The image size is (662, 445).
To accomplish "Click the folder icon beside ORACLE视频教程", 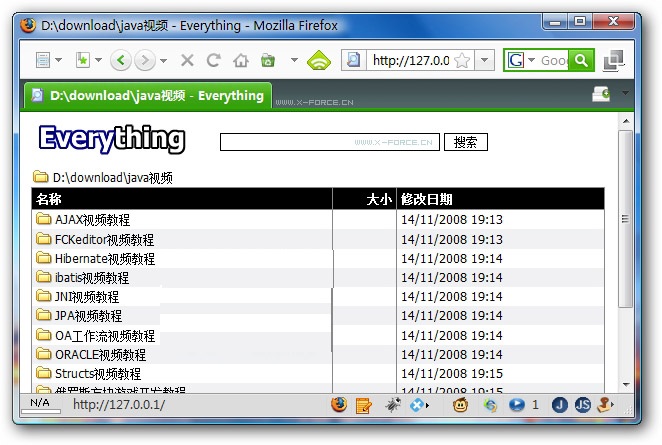I will 43,354.
